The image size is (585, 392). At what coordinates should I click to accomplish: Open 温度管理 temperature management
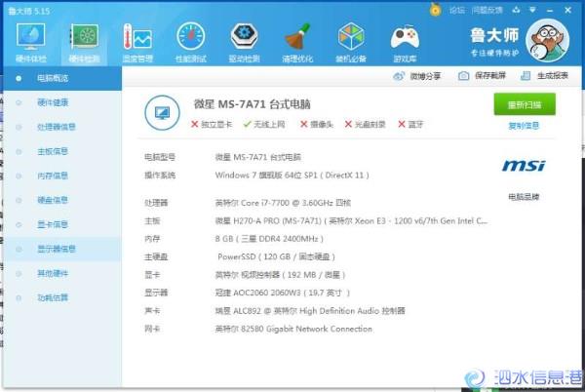[x=137, y=43]
